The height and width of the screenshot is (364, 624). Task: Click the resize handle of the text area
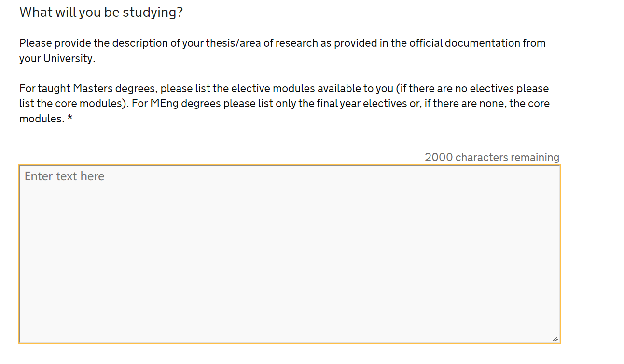[x=555, y=339]
